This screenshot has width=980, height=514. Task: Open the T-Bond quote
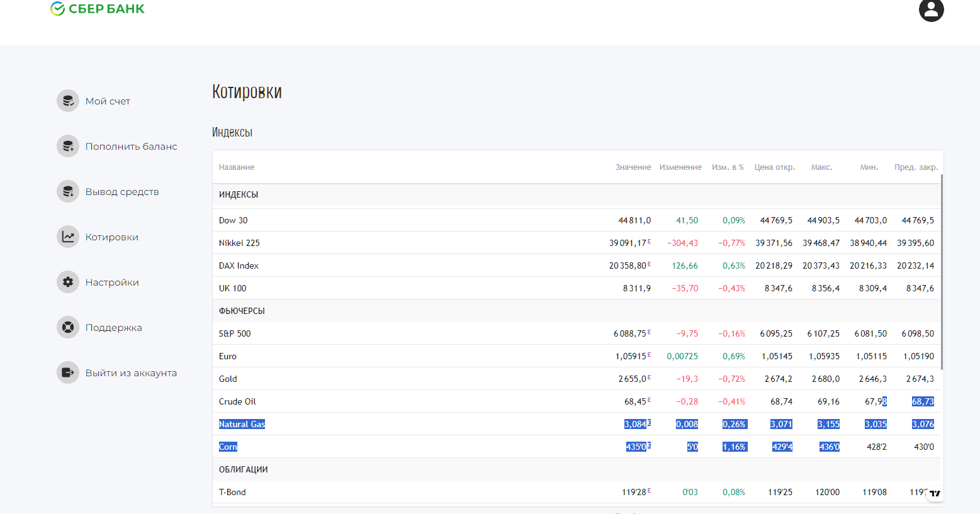point(577,492)
